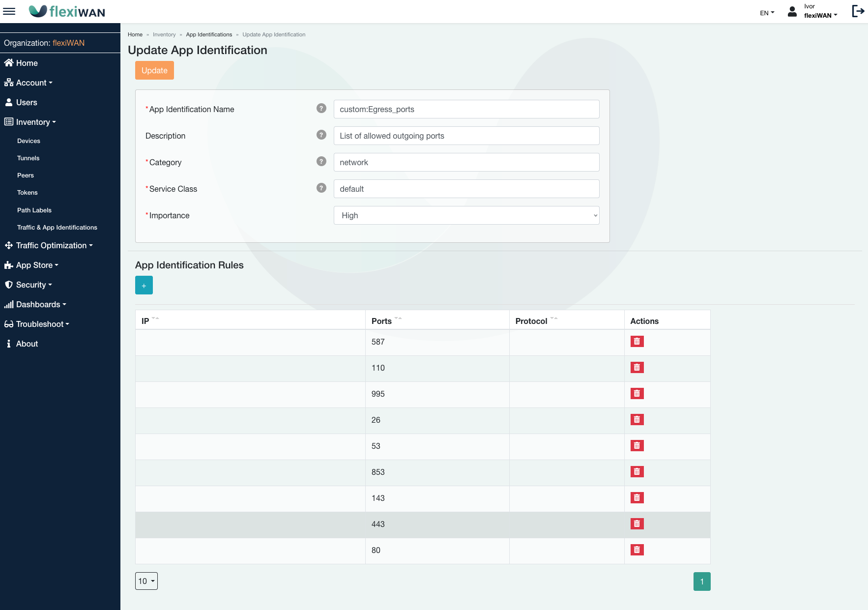Edit the Description input field
This screenshot has height=610, width=868.
(x=466, y=136)
